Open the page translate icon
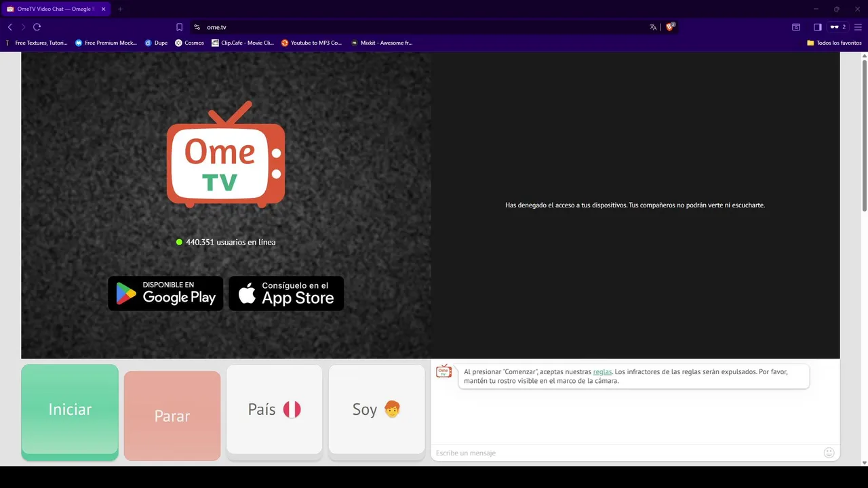The height and width of the screenshot is (488, 868). (653, 27)
